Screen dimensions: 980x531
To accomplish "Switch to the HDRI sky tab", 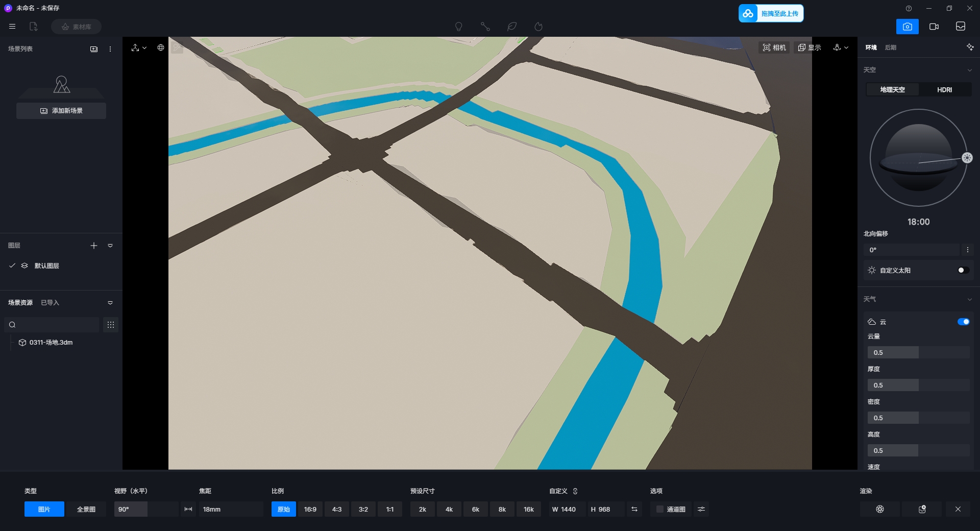I will [944, 90].
